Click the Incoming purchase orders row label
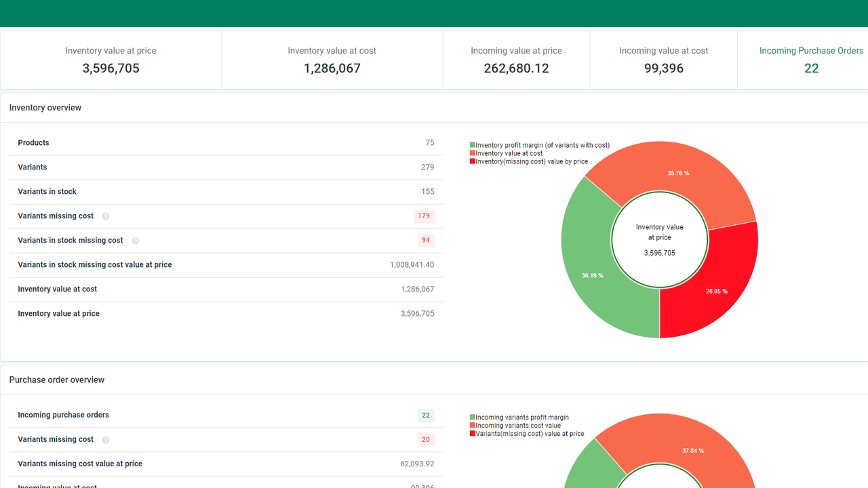 point(63,415)
